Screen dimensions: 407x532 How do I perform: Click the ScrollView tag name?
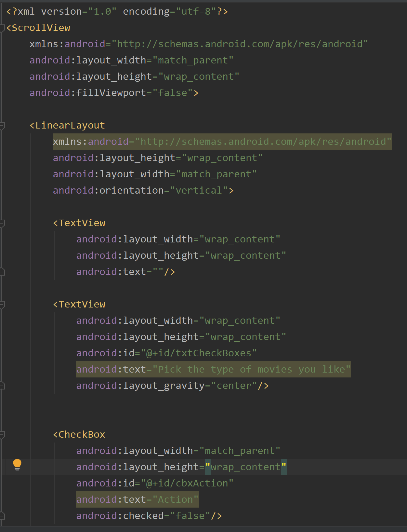coord(41,28)
